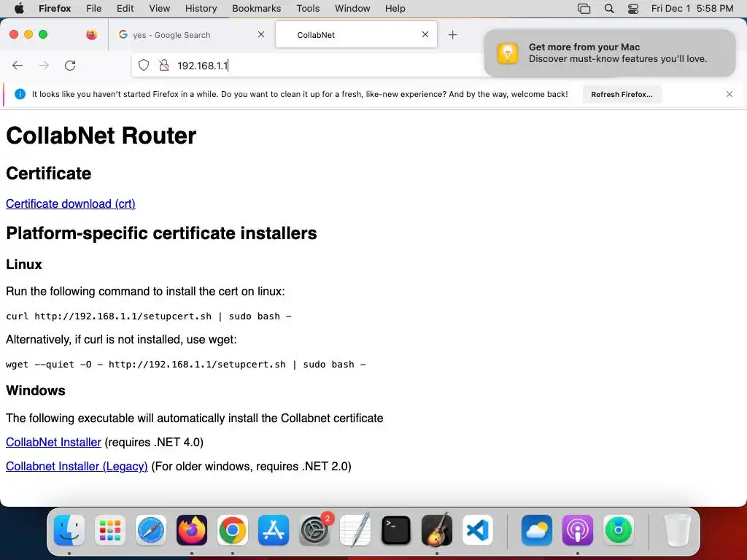
Task: Close the CollabNet tab
Action: coord(425,34)
